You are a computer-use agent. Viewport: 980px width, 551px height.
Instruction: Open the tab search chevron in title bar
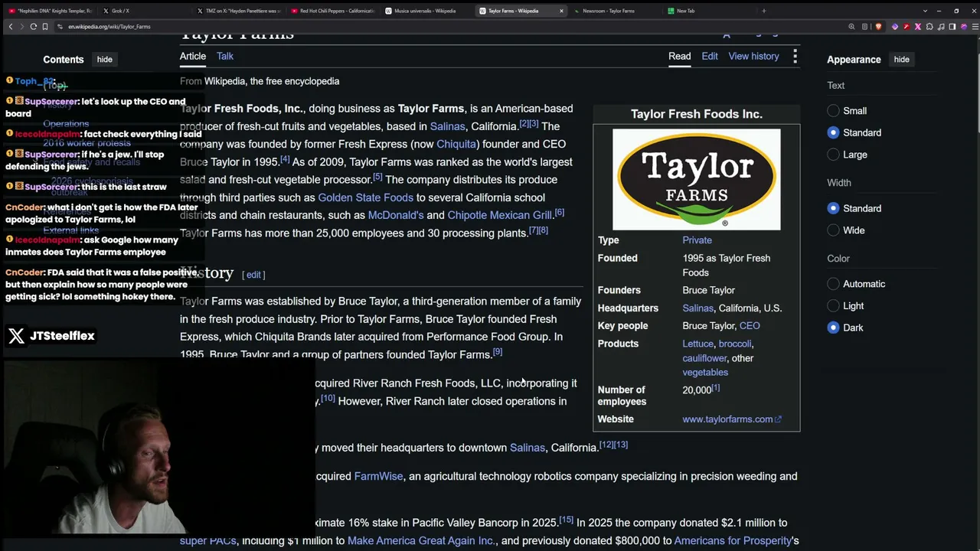coord(925,11)
